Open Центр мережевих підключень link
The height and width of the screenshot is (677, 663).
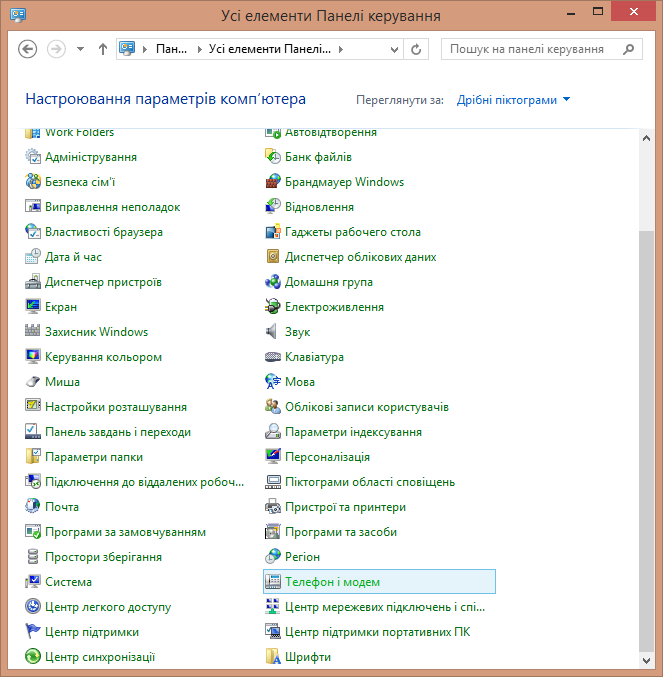[385, 607]
